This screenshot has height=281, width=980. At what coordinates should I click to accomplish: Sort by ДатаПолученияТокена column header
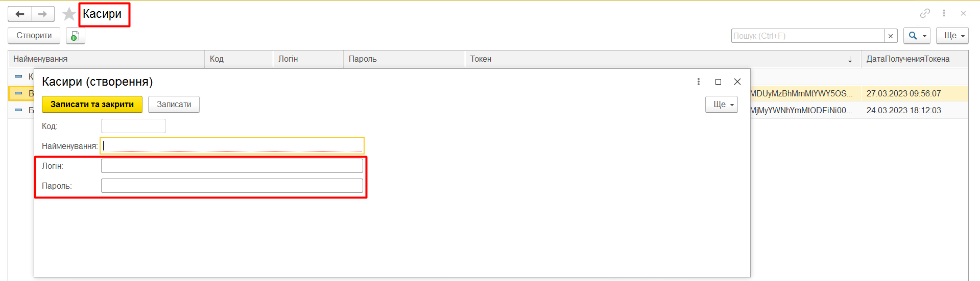tap(908, 59)
